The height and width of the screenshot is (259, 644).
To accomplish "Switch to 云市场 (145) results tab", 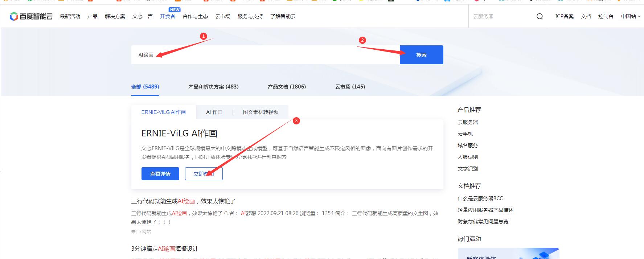I will point(350,87).
